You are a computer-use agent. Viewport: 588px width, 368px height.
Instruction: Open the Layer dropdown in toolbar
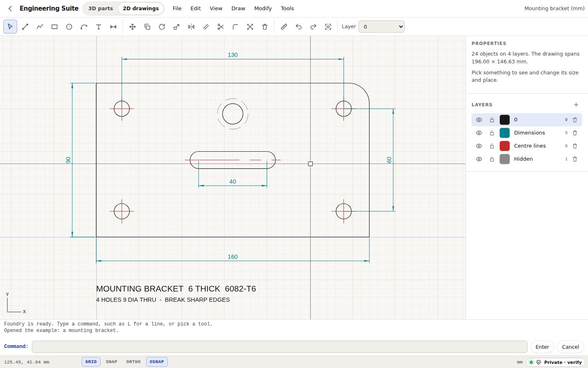coord(381,27)
